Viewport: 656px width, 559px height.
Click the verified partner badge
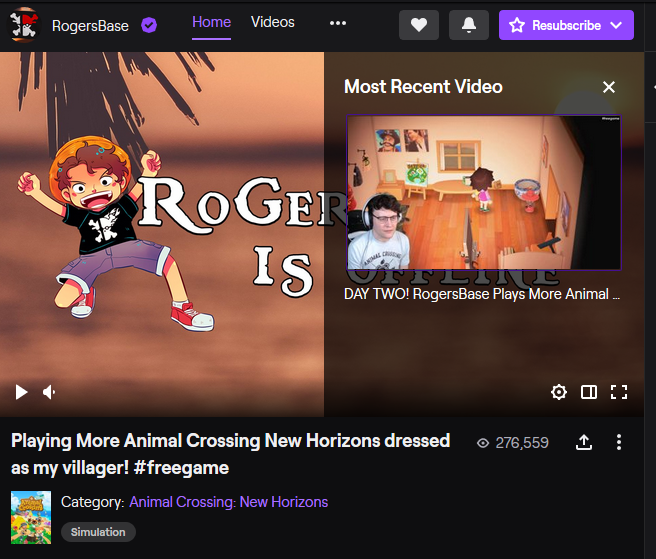coord(149,25)
